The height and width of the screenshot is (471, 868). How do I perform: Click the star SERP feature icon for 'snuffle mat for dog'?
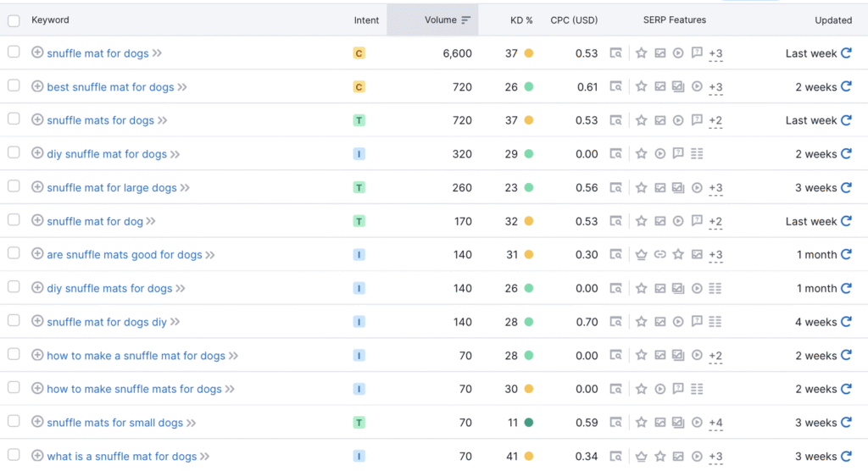(642, 221)
